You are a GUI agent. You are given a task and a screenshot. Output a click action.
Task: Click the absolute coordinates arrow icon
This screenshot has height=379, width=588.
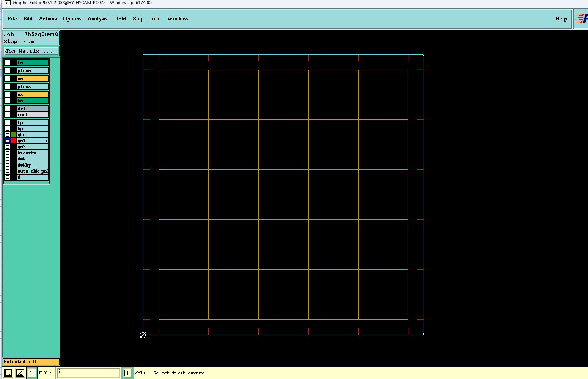(x=8, y=373)
